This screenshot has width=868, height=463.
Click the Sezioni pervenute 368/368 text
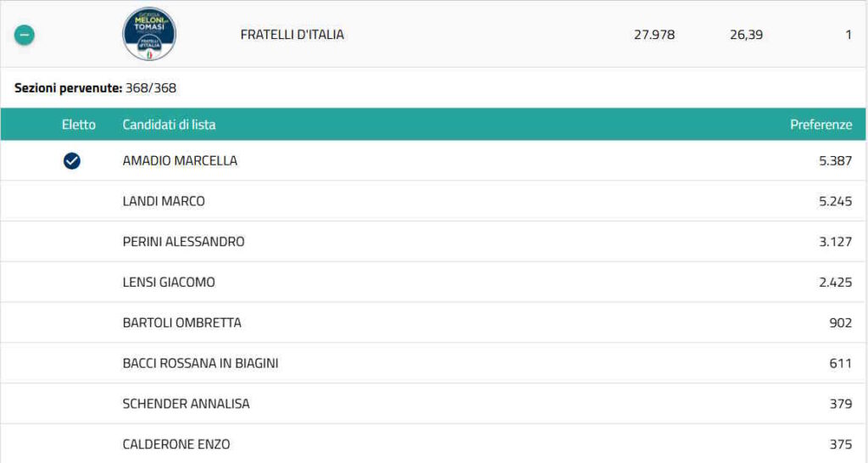pyautogui.click(x=96, y=88)
